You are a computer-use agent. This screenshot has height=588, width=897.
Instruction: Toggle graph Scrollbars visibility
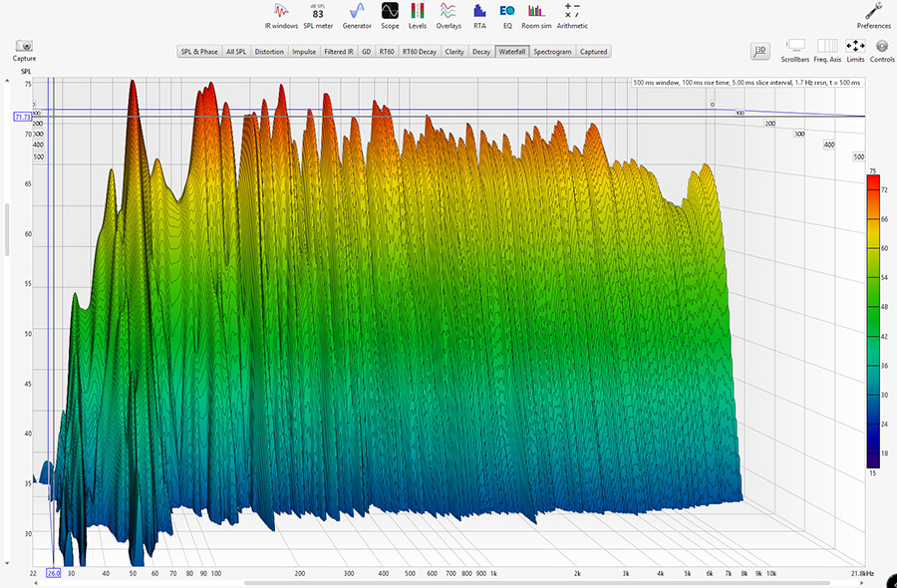pyautogui.click(x=795, y=49)
